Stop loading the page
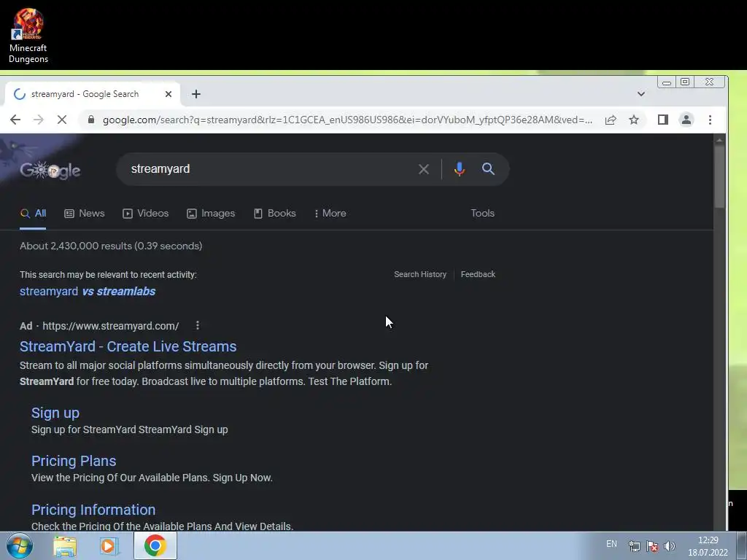This screenshot has height=560, width=747. pos(62,120)
